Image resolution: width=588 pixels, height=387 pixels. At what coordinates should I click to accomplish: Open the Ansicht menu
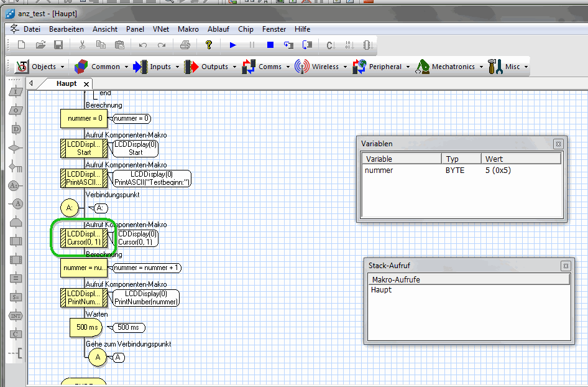[105, 29]
